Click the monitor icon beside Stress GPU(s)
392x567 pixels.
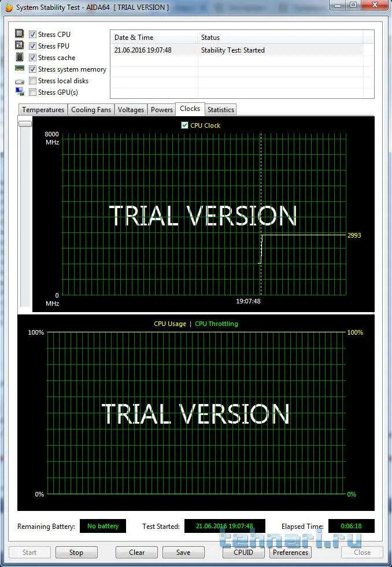click(20, 91)
